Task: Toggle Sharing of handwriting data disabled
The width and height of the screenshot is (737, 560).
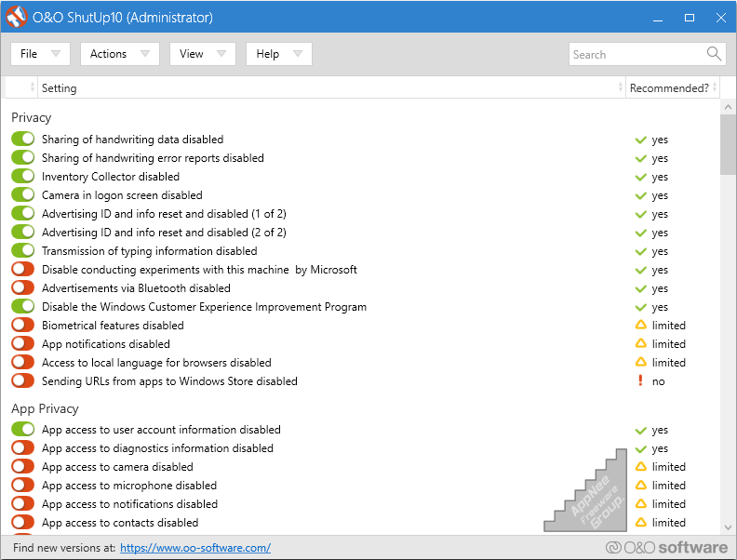Action: 23,139
